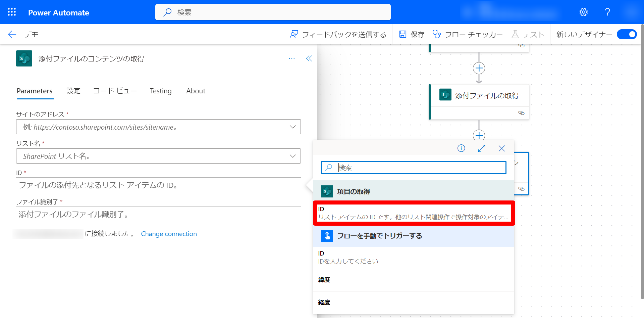
Task: Click the SharePoint icon on the 添付ファイルの取得 node
Action: (x=445, y=95)
